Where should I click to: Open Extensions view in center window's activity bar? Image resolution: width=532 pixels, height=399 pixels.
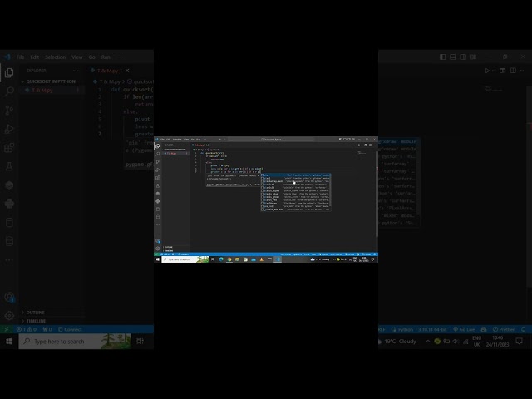[157, 177]
